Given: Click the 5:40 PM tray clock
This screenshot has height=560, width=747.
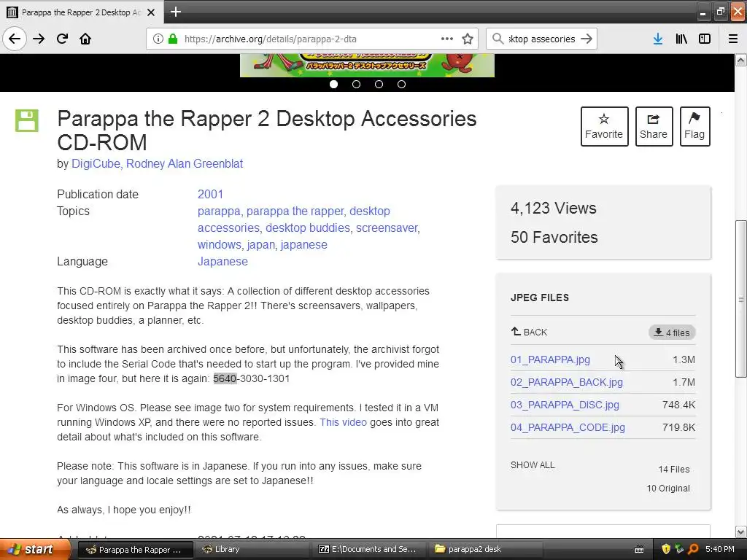Looking at the screenshot, I should point(720,549).
